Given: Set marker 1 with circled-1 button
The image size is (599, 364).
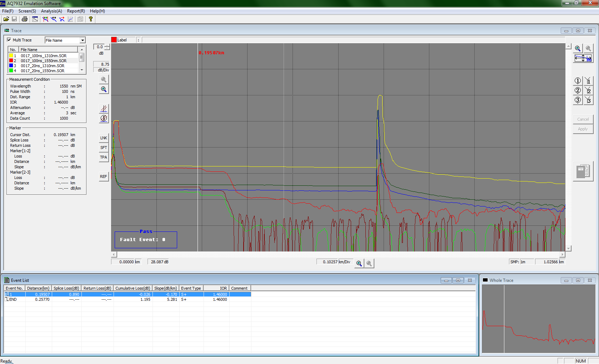Looking at the screenshot, I should [x=578, y=81].
